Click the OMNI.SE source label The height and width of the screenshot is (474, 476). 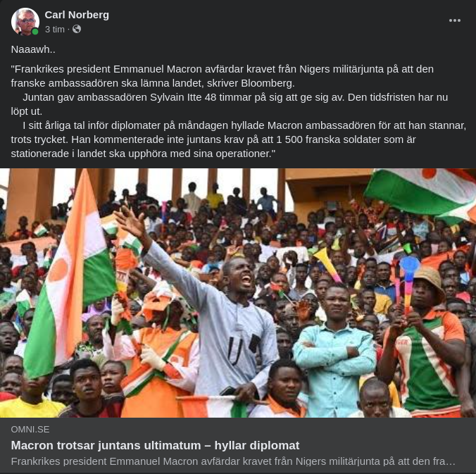[30, 430]
